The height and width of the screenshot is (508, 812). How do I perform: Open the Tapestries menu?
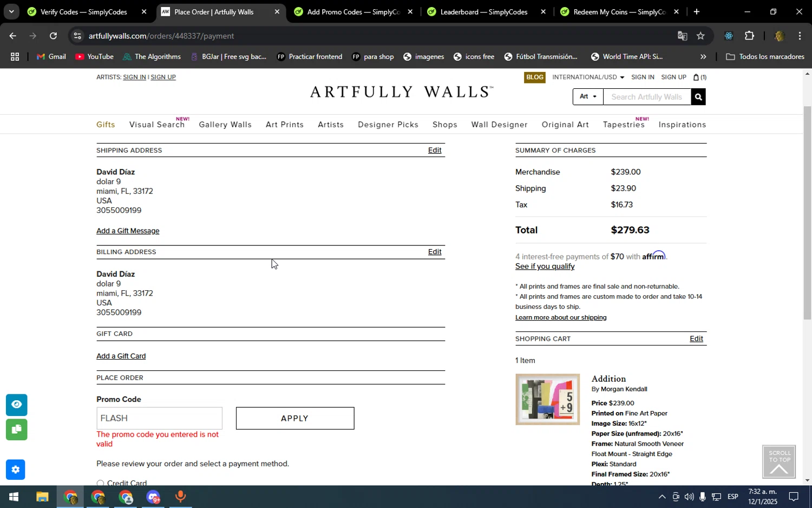[624, 125]
